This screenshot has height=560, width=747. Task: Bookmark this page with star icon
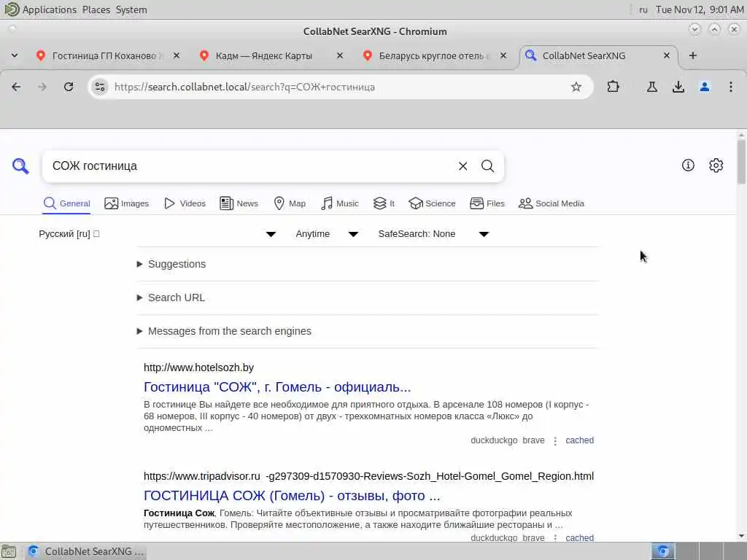pyautogui.click(x=576, y=87)
